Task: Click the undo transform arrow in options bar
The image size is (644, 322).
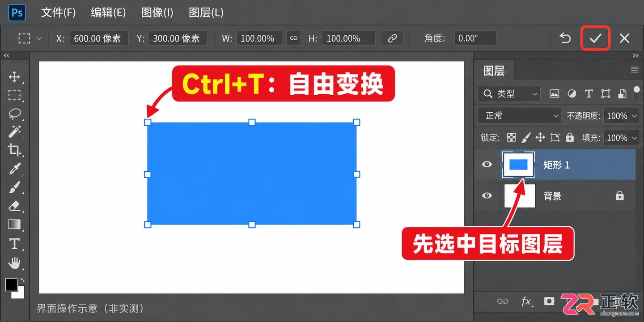Action: coord(565,38)
